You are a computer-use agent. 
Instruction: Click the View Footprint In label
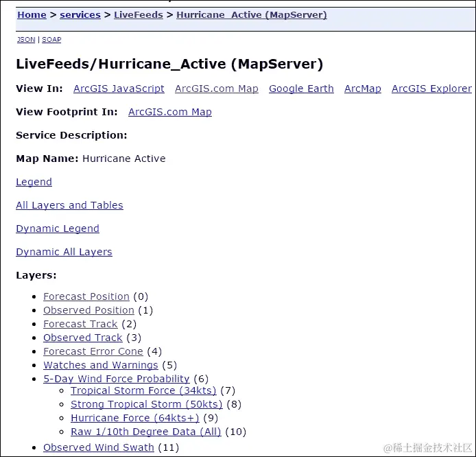pyautogui.click(x=67, y=112)
